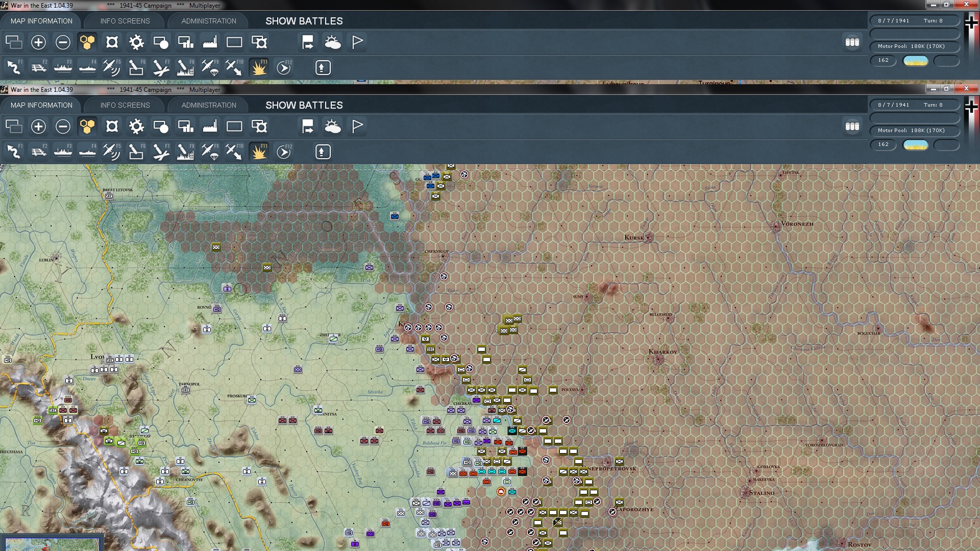
Task: Click Rostov city label on map
Action: 860,545
